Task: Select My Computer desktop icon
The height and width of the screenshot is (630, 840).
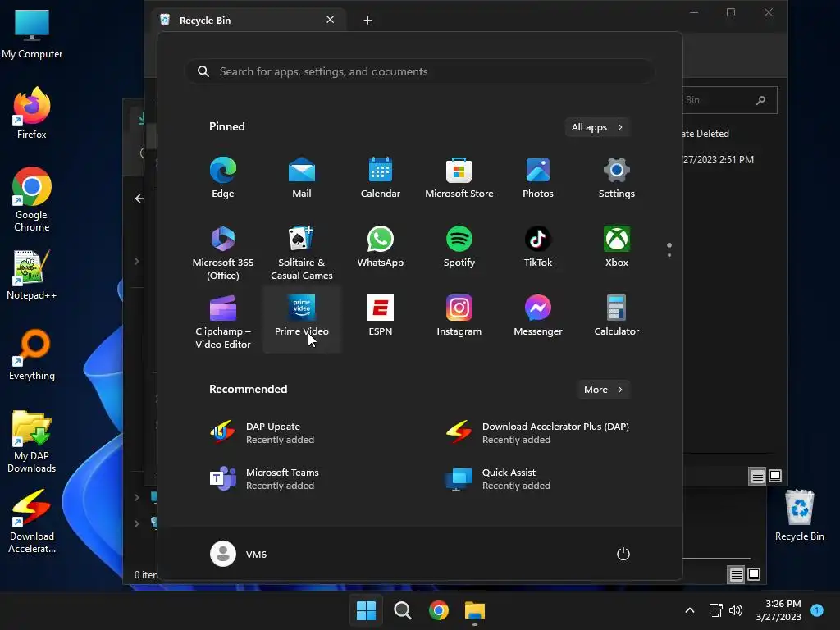Action: pyautogui.click(x=32, y=34)
